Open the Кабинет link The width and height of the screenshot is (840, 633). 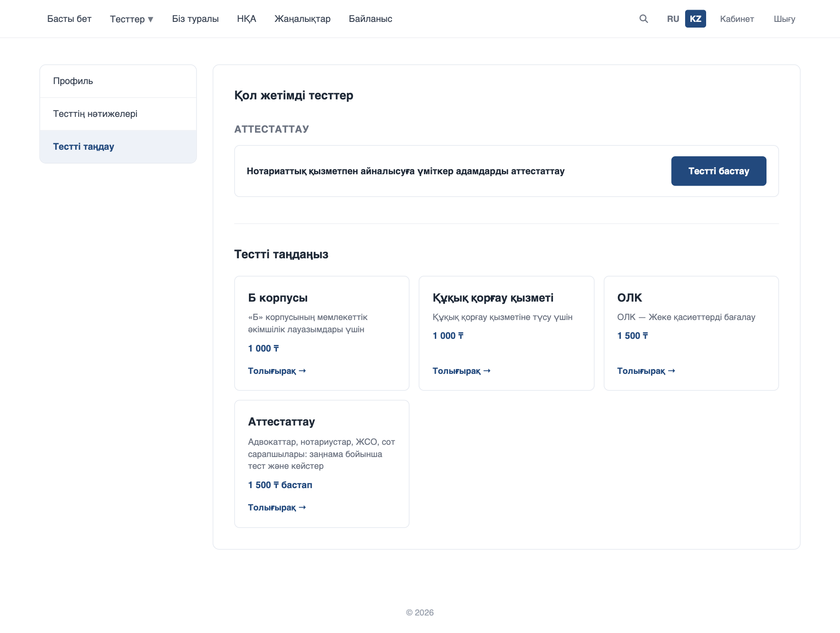[737, 19]
